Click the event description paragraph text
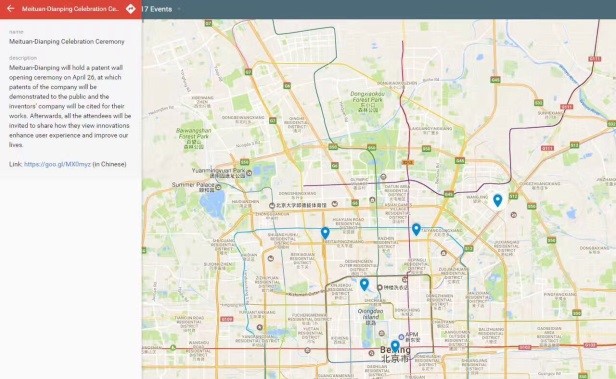 click(70, 106)
